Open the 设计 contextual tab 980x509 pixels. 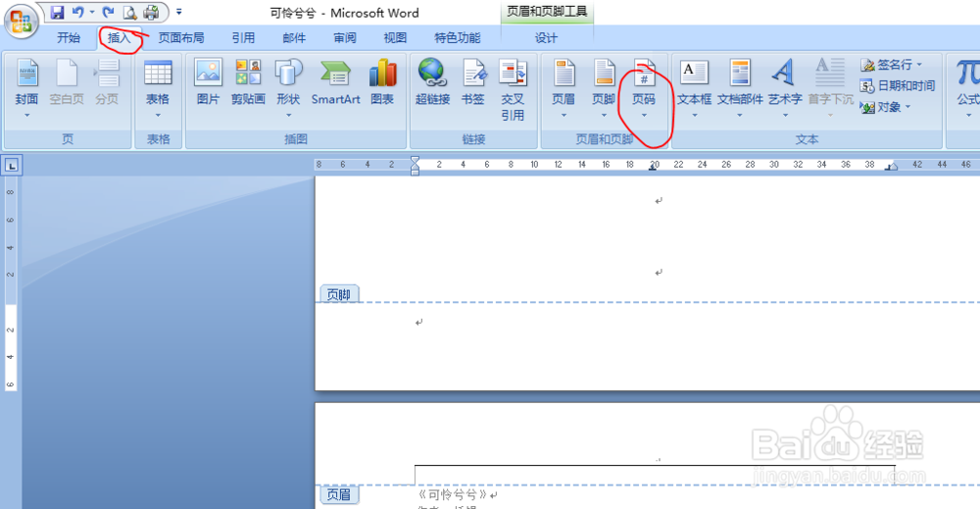[x=546, y=38]
